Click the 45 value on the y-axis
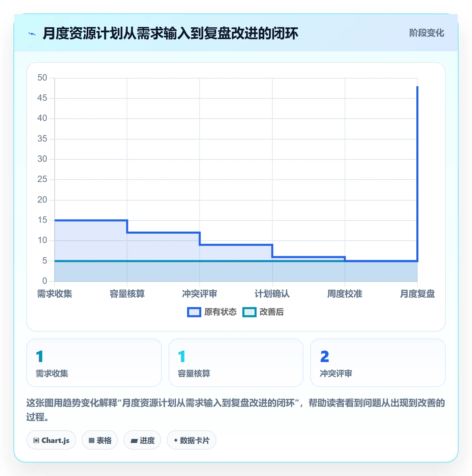The image size is (472, 476). tap(42, 98)
